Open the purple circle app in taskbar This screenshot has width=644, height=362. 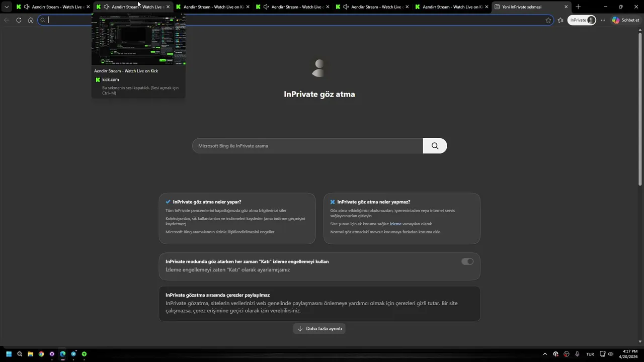(x=52, y=354)
